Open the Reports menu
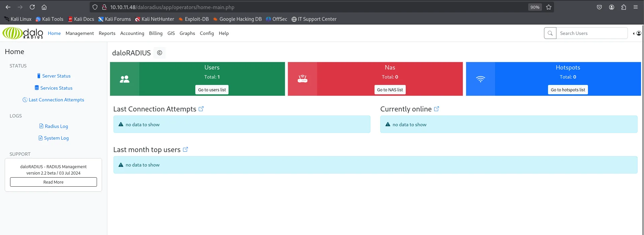 [107, 33]
